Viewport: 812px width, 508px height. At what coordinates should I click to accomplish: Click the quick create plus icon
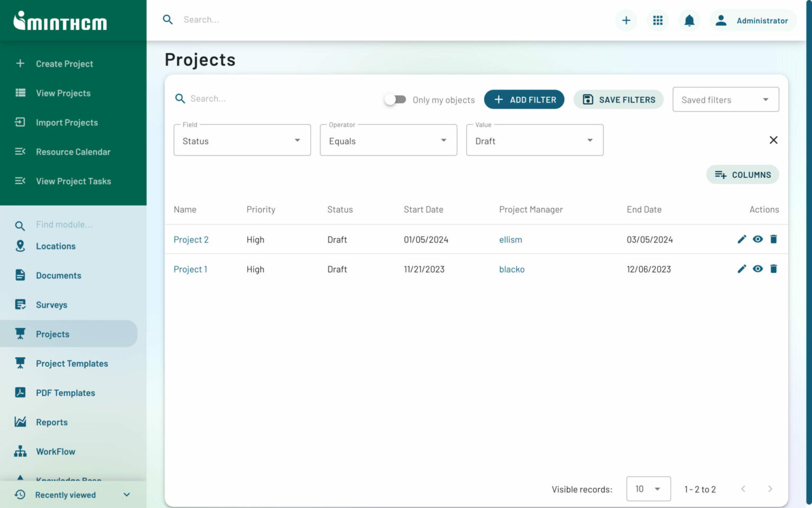[626, 20]
